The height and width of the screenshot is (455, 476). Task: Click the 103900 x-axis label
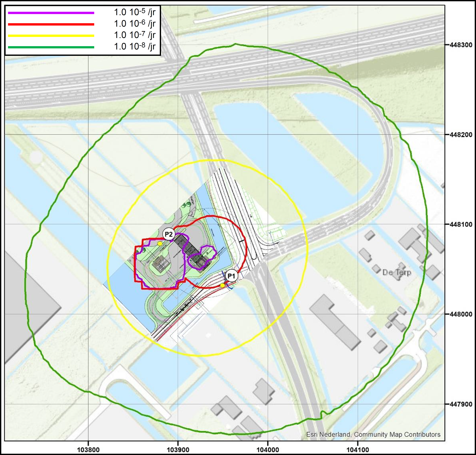pyautogui.click(x=178, y=450)
